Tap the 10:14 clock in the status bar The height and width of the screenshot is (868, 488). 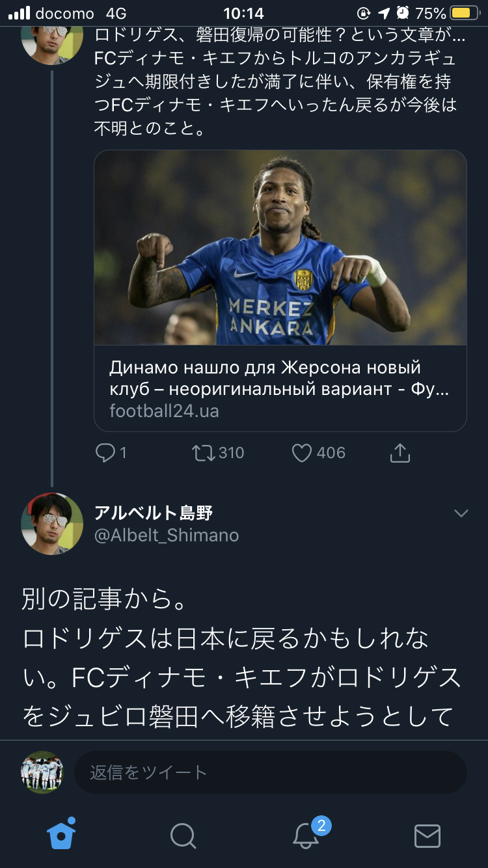pos(243,13)
